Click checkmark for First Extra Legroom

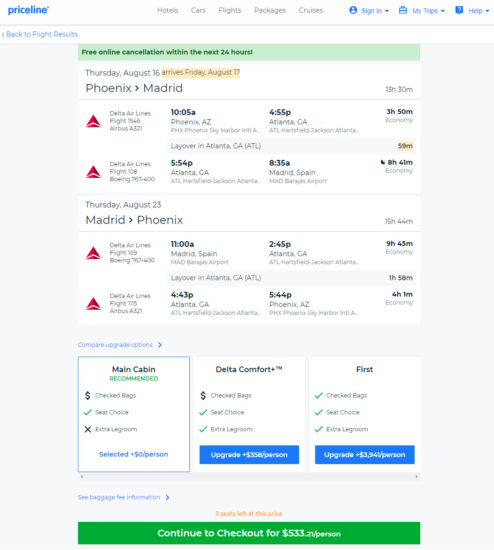point(319,429)
